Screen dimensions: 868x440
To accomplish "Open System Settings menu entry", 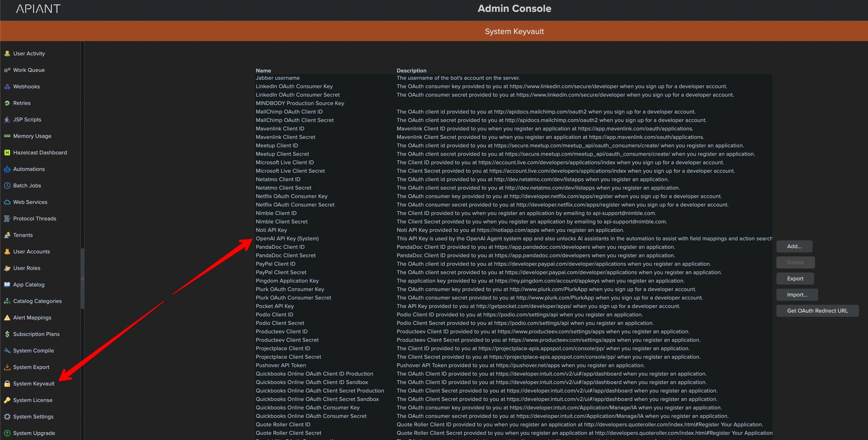I will coord(33,416).
